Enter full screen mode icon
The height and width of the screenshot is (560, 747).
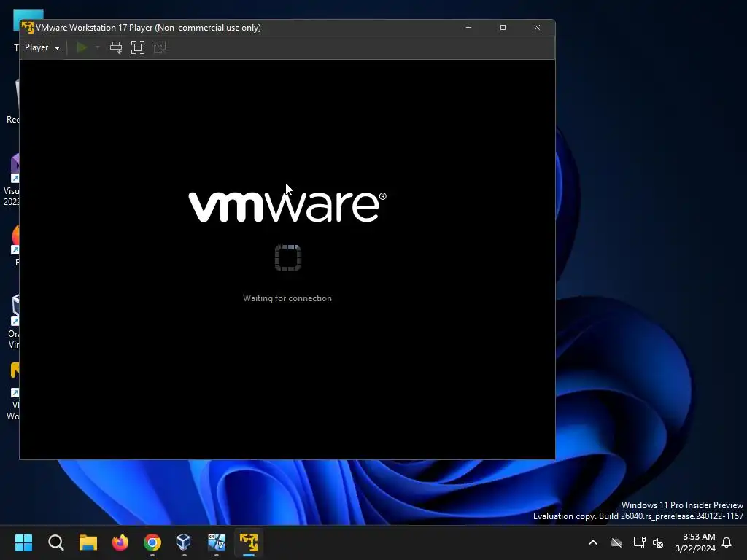tap(138, 47)
